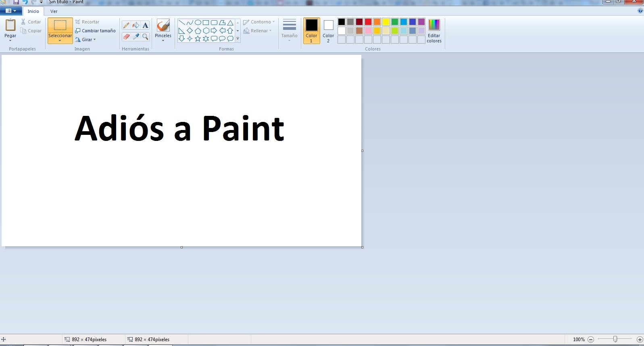Viewport: 644px width, 346px height.
Task: Choose the pentagon shape
Action: (x=198, y=31)
